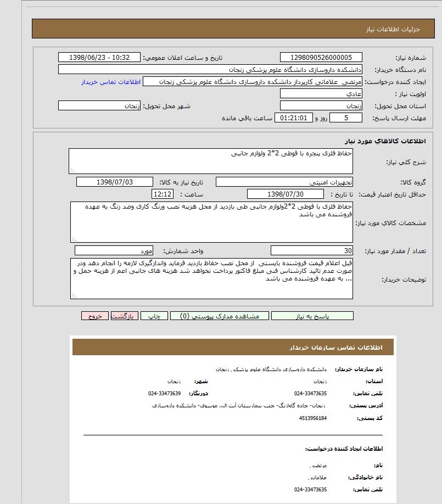The image size is (442, 504).
Task: Click the بازگشت back button
Action: (125, 316)
